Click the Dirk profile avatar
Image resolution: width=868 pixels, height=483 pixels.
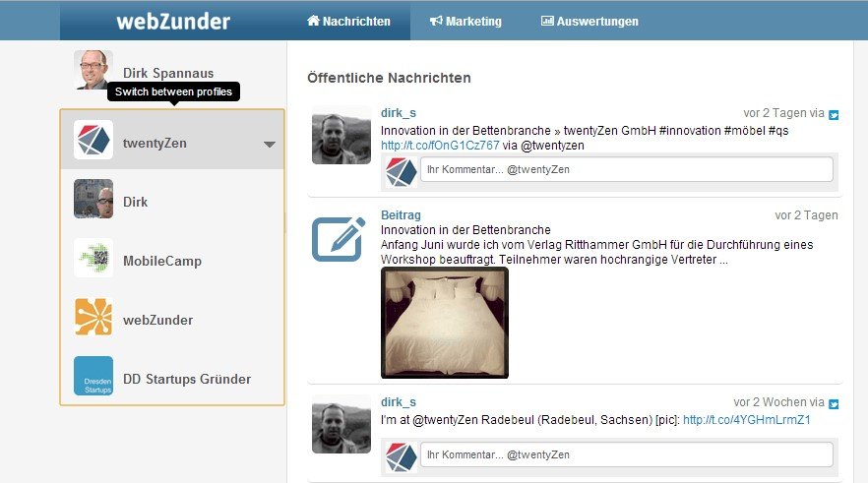[93, 199]
